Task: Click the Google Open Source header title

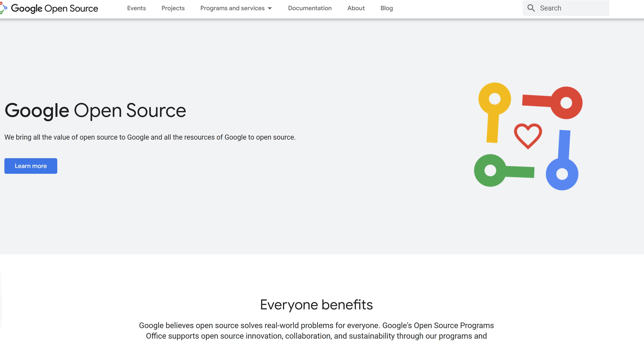Action: point(54,8)
